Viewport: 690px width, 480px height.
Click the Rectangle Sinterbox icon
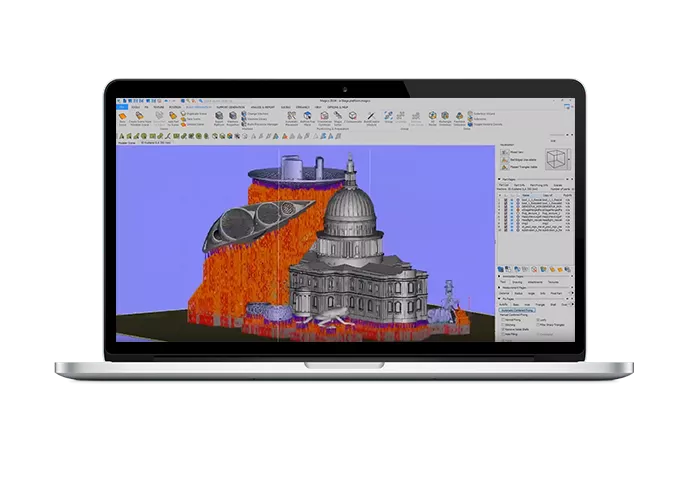pos(445,115)
